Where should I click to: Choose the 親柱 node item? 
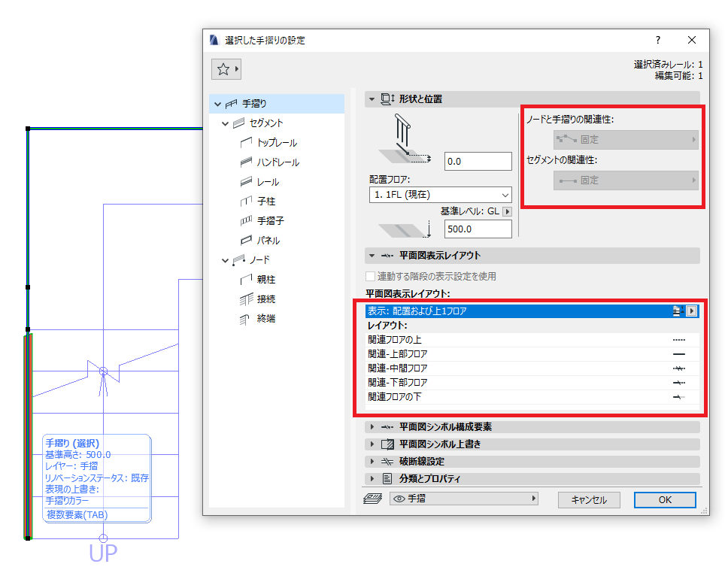[266, 280]
